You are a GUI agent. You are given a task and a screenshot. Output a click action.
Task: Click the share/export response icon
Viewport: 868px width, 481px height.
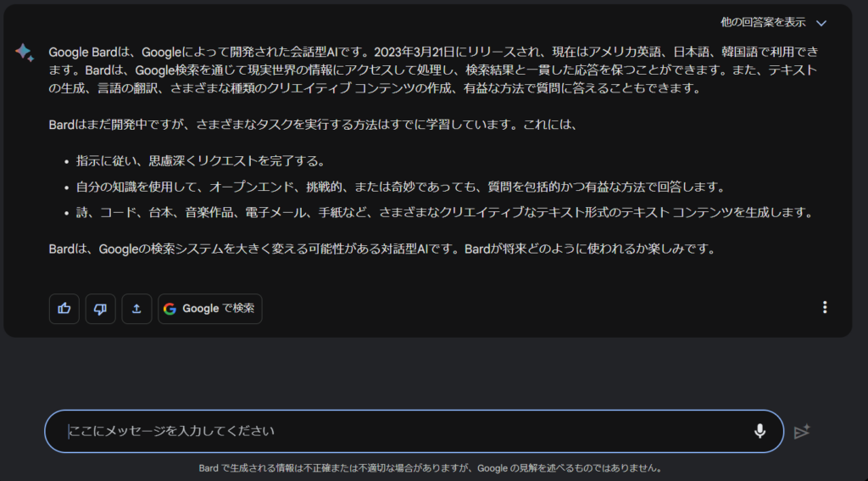(x=136, y=309)
